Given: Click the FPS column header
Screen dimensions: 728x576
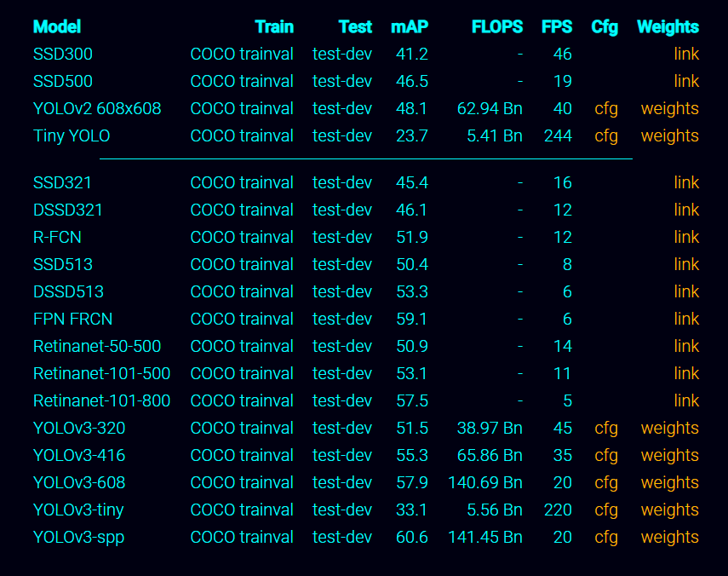Looking at the screenshot, I should pos(557,27).
